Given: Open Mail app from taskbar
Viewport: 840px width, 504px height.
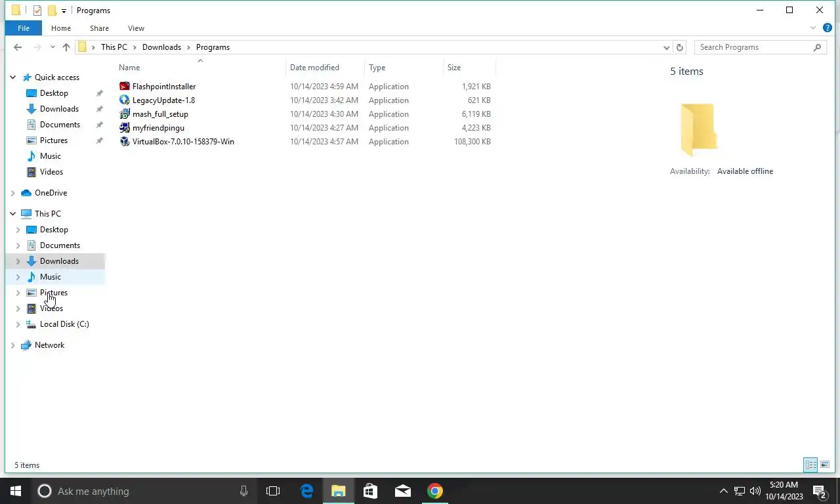Looking at the screenshot, I should 403,491.
